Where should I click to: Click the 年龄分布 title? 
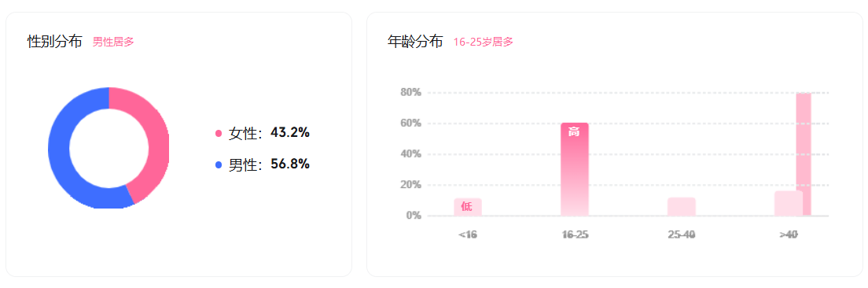(415, 42)
